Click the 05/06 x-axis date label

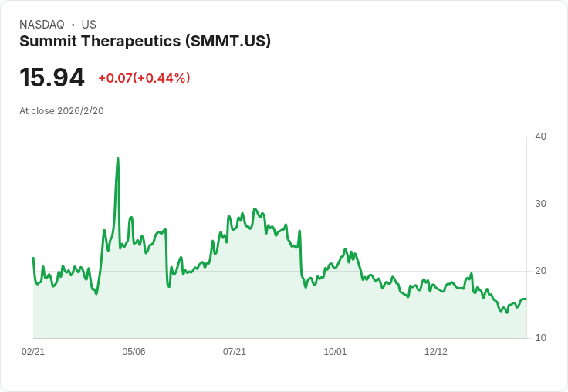(x=134, y=351)
